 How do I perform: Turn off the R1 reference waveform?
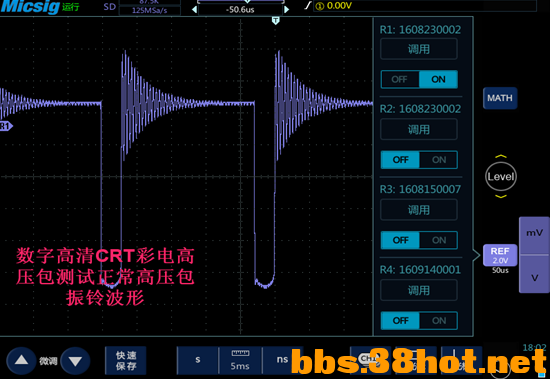click(400, 79)
